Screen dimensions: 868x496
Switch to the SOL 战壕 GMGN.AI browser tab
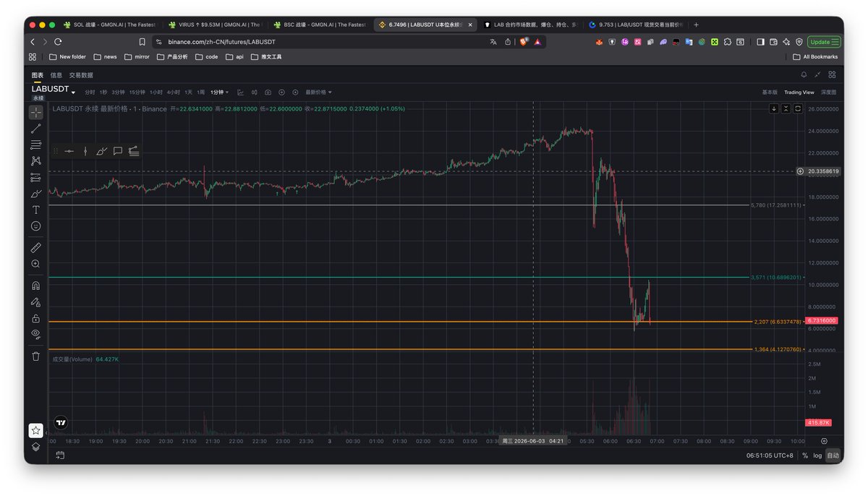(x=109, y=25)
